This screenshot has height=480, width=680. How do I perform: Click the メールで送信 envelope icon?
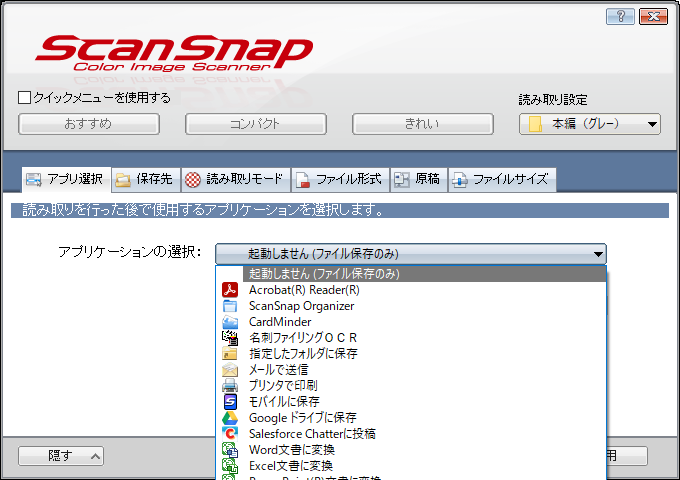tap(230, 370)
